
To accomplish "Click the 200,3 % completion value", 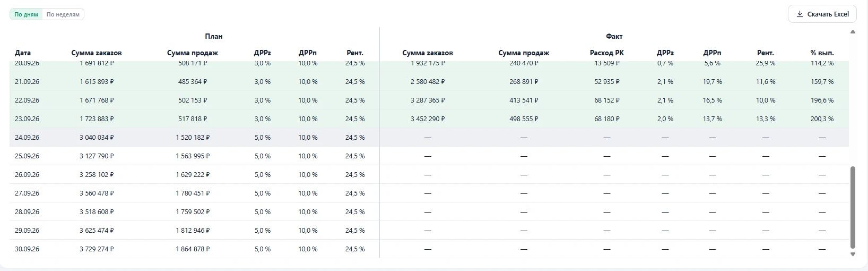I will pos(822,119).
